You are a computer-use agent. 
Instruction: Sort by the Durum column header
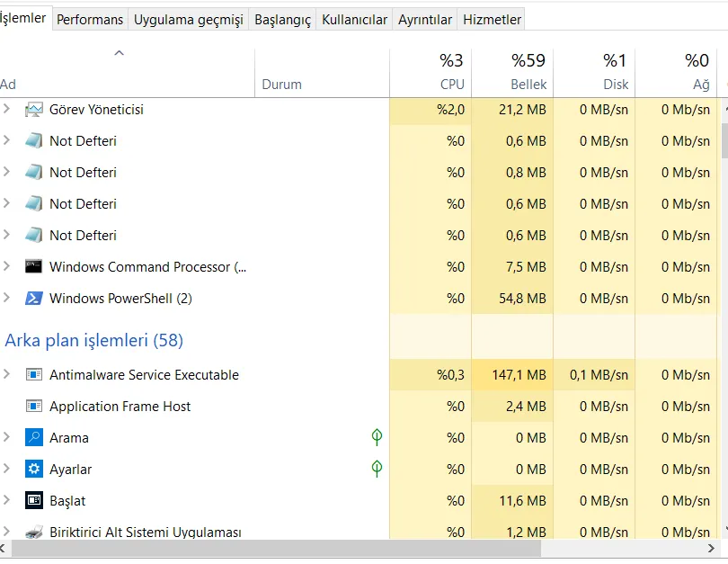pos(323,73)
